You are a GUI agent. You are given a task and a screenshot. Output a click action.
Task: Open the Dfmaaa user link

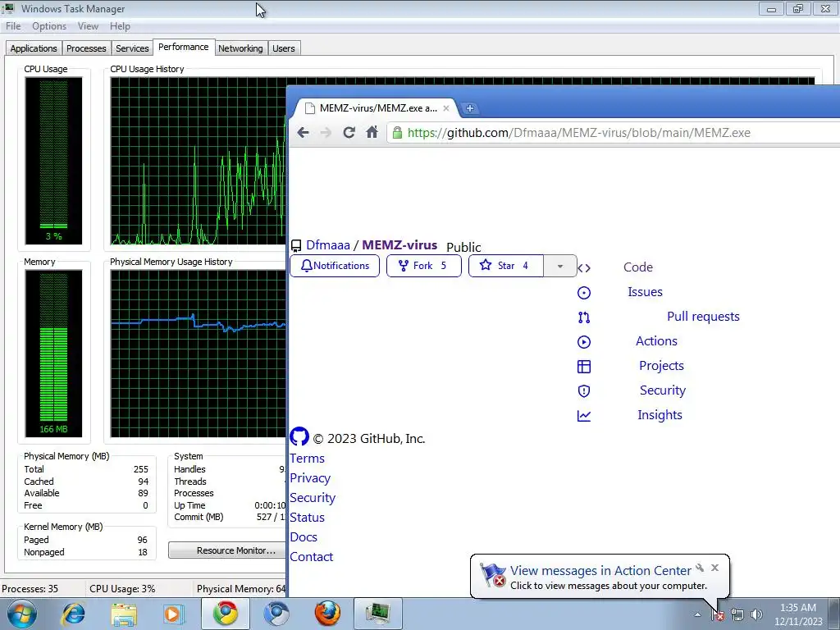[x=328, y=245]
